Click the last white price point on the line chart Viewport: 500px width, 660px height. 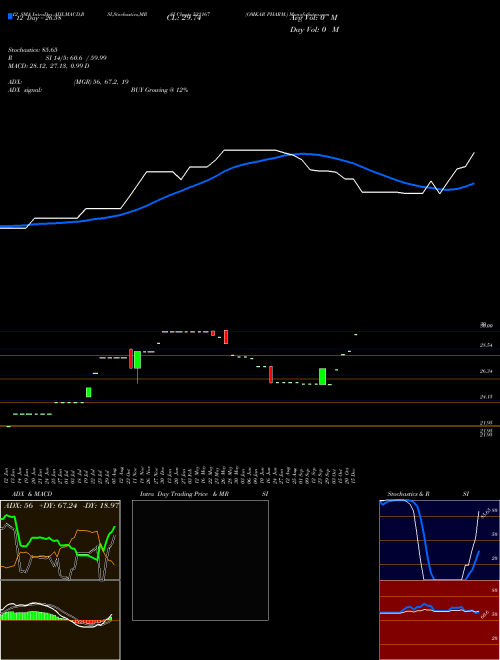coord(474,153)
